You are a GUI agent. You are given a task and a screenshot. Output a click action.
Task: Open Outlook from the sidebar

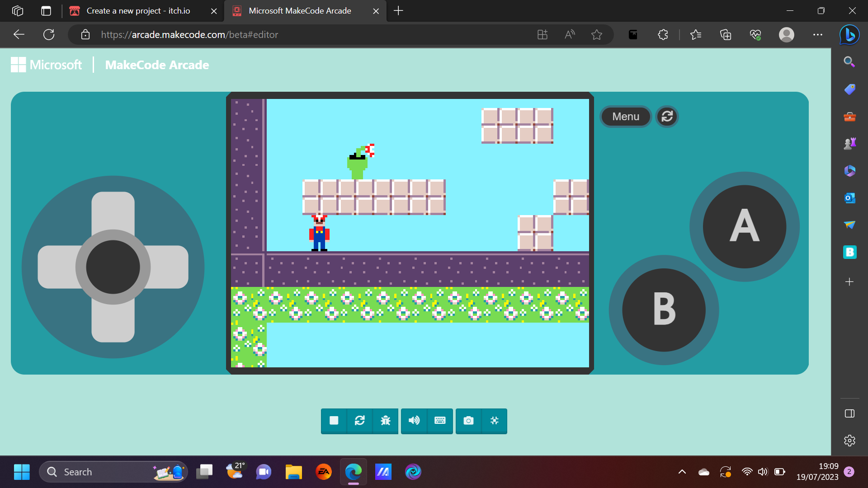point(849,198)
